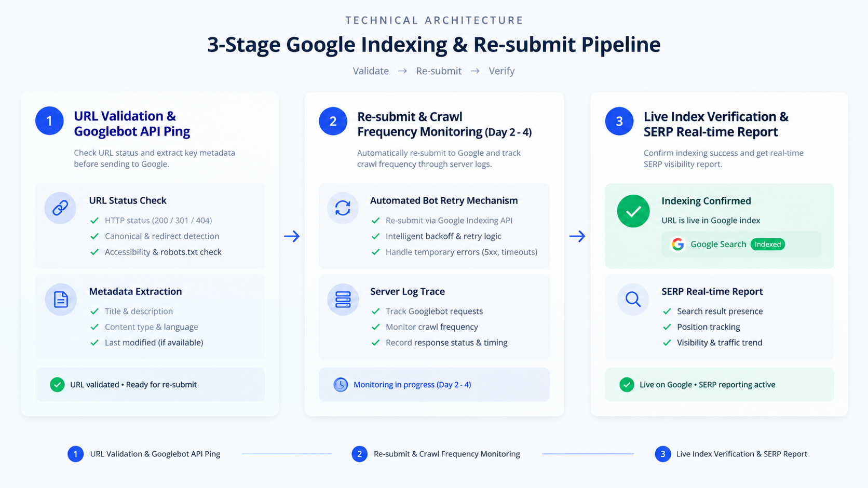The height and width of the screenshot is (488, 868).
Task: Click the server stack icon beside Server Log Trace
Action: [x=343, y=300]
